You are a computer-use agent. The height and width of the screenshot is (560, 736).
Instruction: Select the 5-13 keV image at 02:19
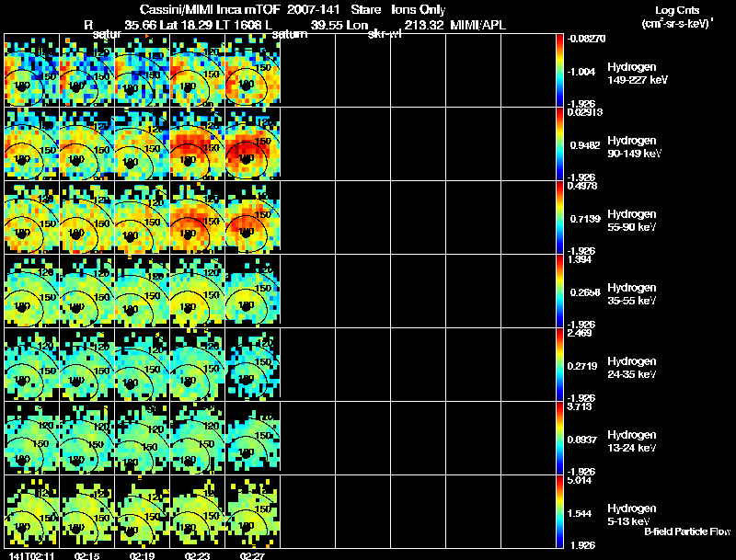click(143, 512)
